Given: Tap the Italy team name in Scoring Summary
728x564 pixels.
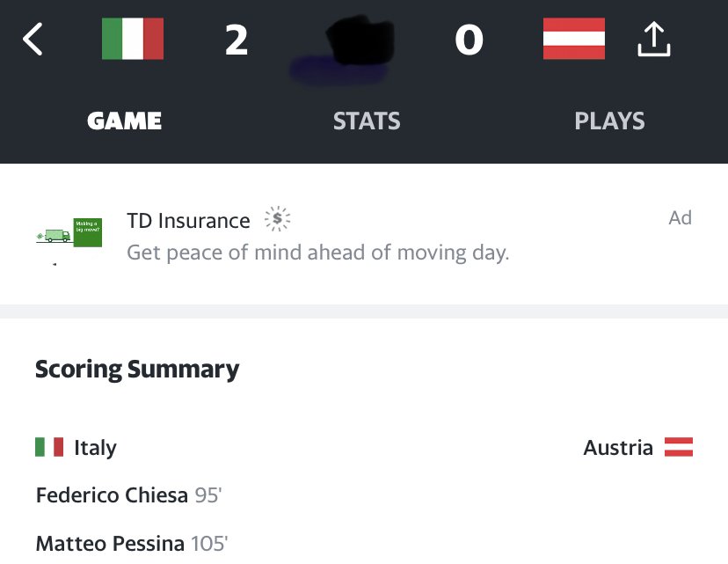Looking at the screenshot, I should (95, 448).
